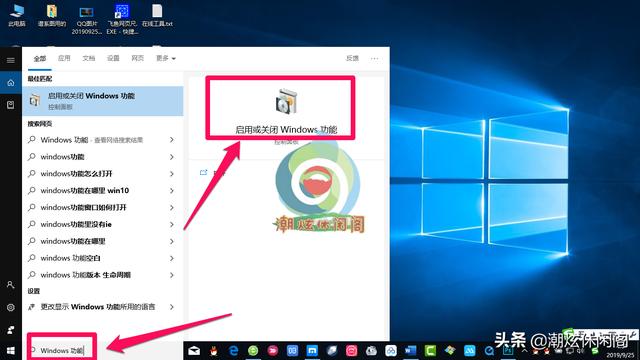
Task: Expand arrow beside 更改显示 Windows 功能所用的语言
Action: tap(171, 307)
